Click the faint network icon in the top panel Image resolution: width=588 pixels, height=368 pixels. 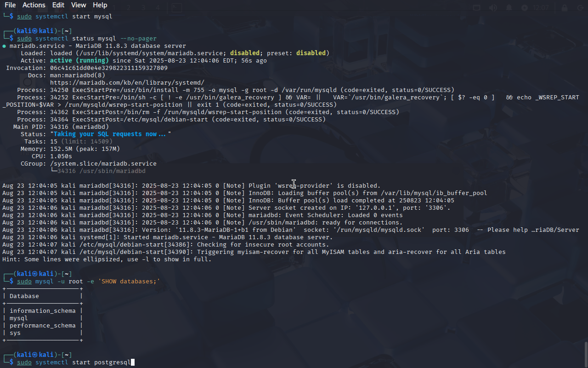pyautogui.click(x=477, y=8)
